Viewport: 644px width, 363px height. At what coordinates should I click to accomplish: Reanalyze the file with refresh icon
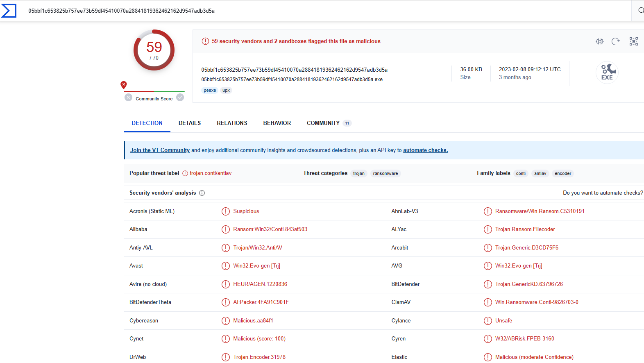[615, 41]
